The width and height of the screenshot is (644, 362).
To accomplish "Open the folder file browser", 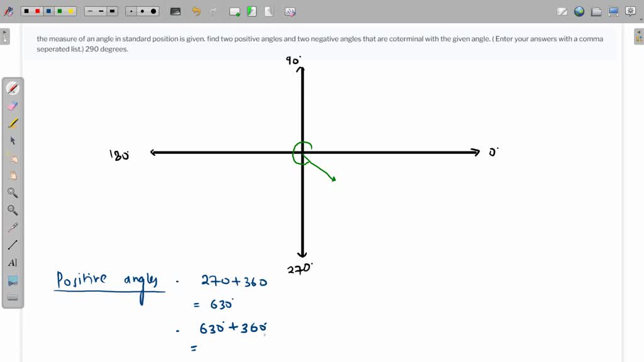I will [x=596, y=11].
